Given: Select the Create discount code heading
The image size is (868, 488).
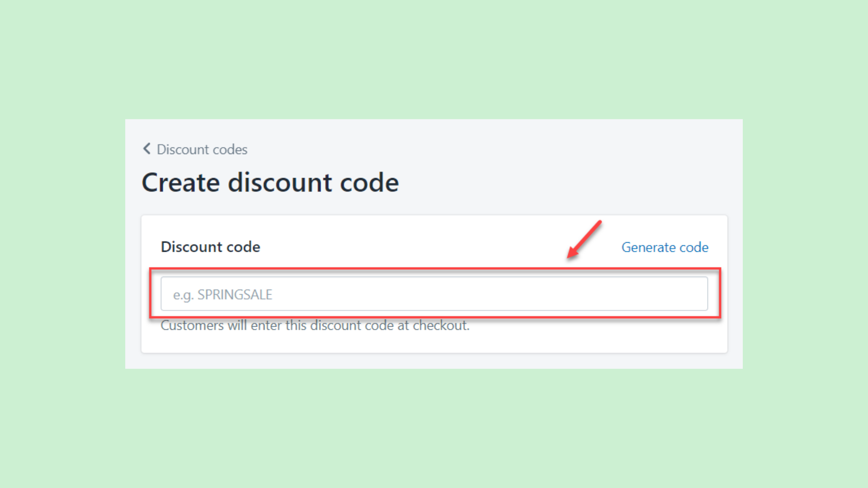Looking at the screenshot, I should [270, 182].
